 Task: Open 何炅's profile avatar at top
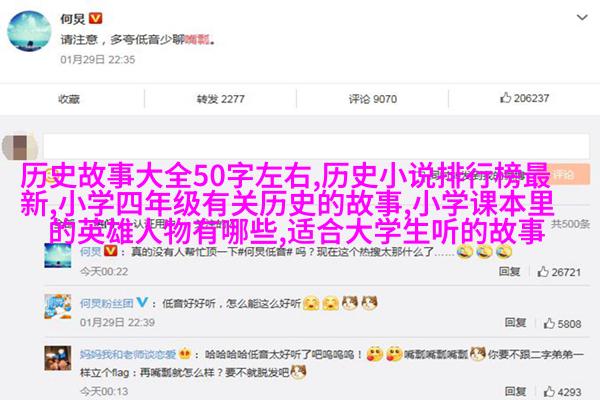[29, 31]
